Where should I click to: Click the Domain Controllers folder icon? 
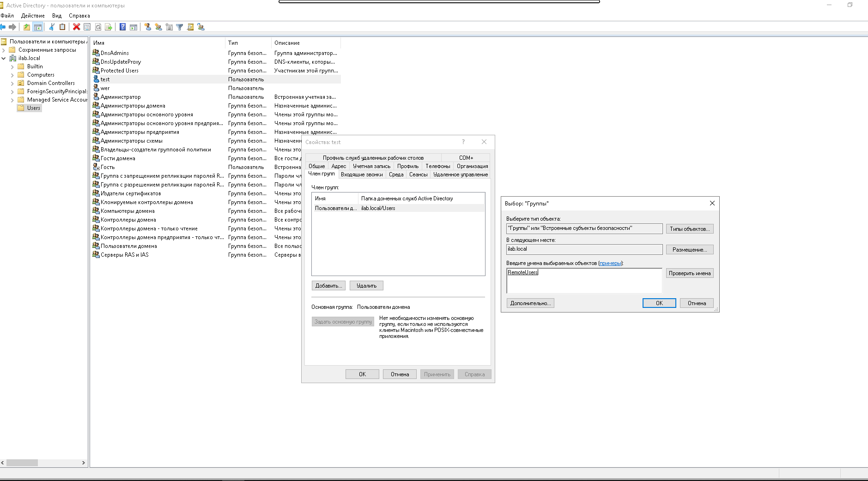[x=21, y=83]
